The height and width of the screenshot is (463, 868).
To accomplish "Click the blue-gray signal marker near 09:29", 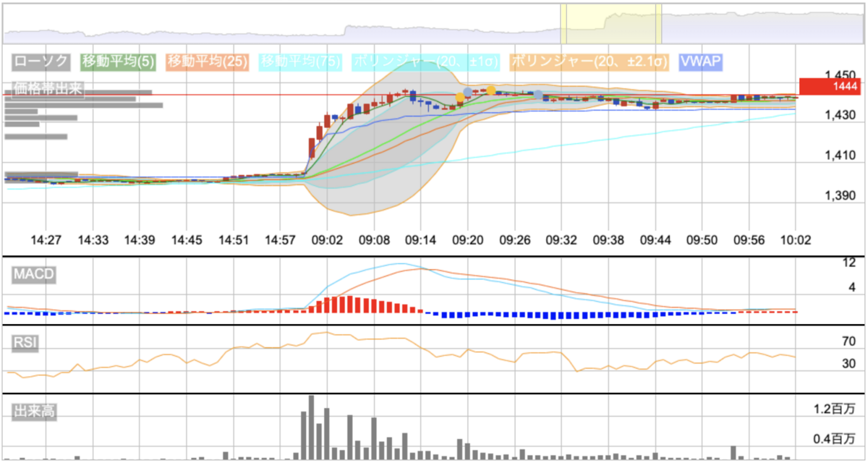I will pos(538,95).
